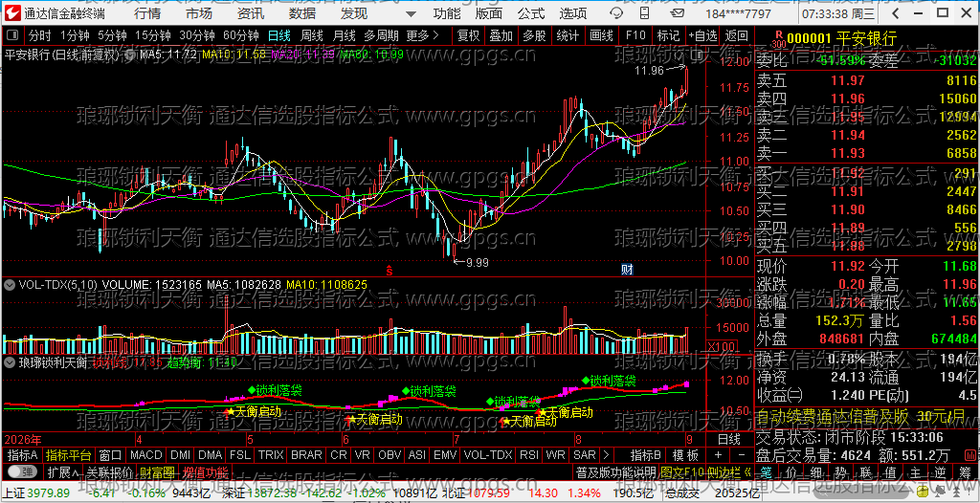Show more indicator tabs after SAR
Screen dimensions: 980x503
[x=606, y=455]
